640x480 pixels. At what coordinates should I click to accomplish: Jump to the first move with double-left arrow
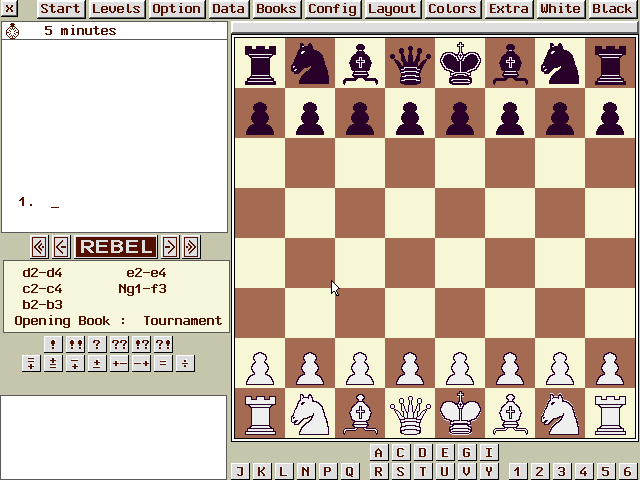pos(39,247)
